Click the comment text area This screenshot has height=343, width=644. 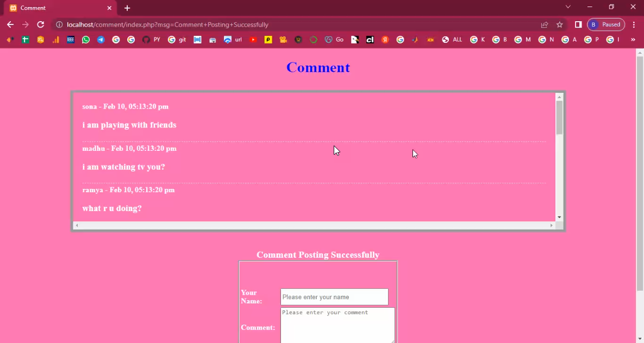point(337,325)
